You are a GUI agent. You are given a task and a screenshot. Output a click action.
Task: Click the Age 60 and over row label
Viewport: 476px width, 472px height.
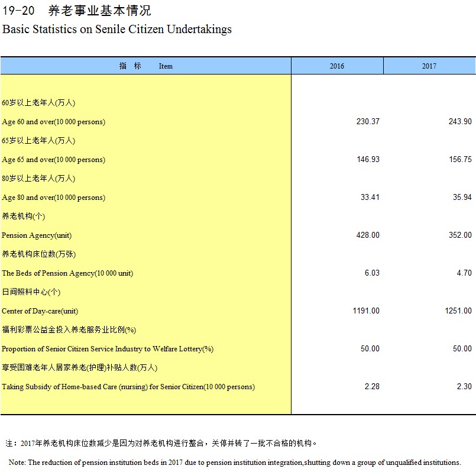[54, 122]
